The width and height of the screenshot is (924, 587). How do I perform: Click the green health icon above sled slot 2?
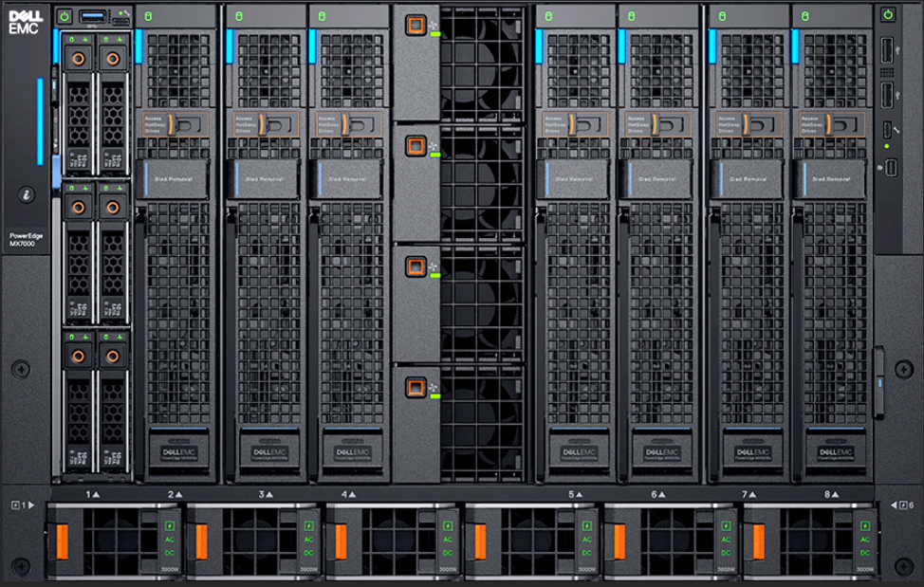(x=149, y=16)
